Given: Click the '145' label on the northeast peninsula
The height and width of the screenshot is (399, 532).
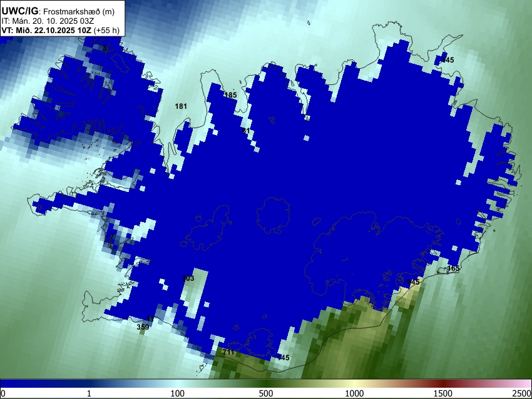Looking at the screenshot, I should pos(448,60).
